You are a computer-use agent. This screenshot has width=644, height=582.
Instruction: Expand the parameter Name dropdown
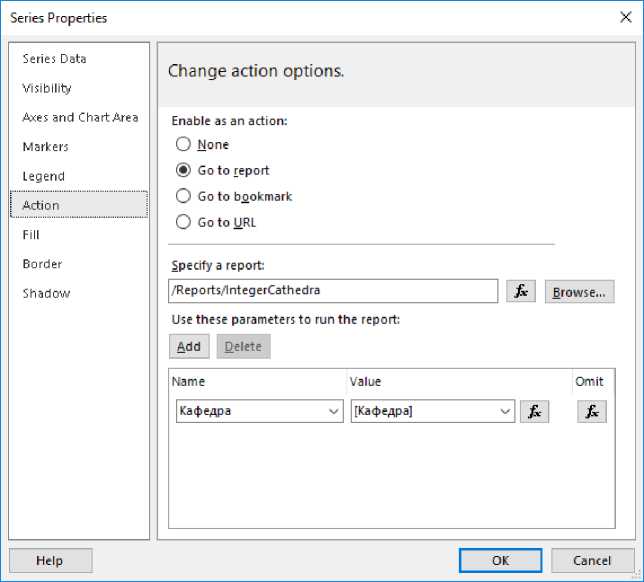pos(333,411)
